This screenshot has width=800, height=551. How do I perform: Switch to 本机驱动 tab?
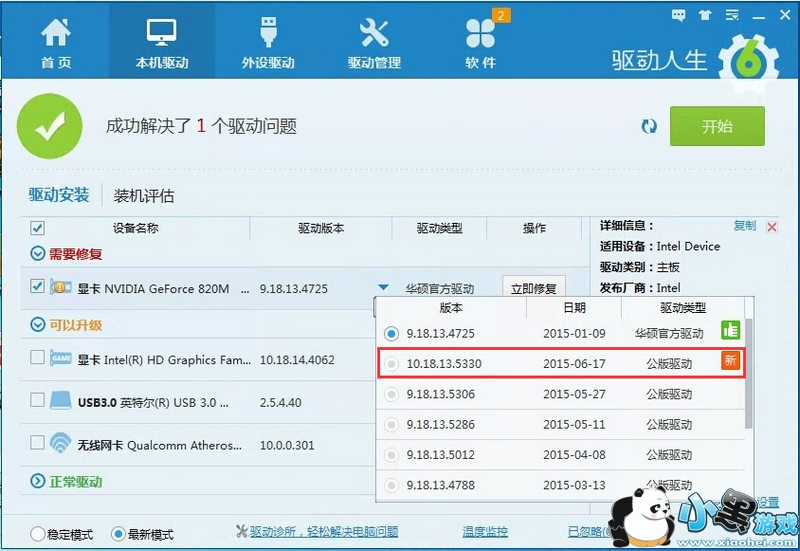pyautogui.click(x=162, y=43)
